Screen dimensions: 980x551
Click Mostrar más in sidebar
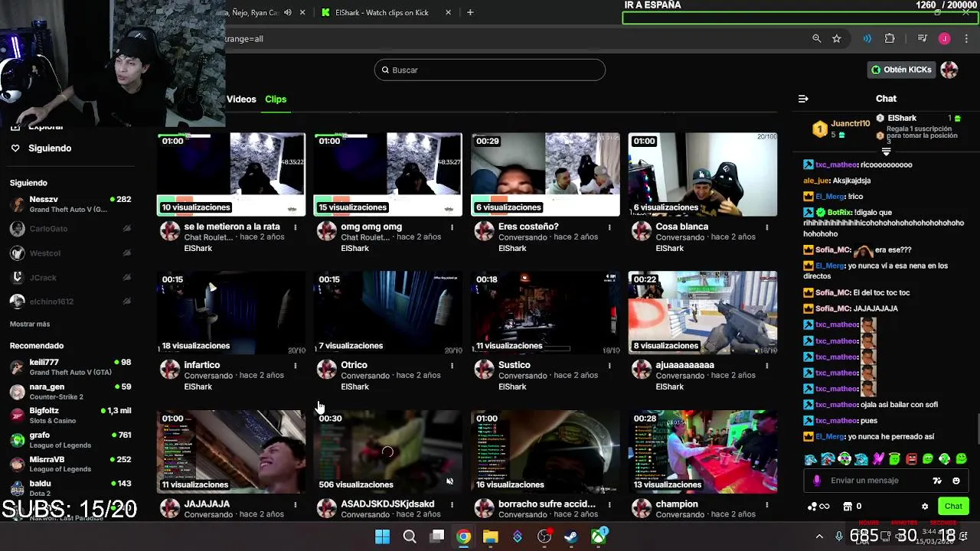tap(30, 324)
